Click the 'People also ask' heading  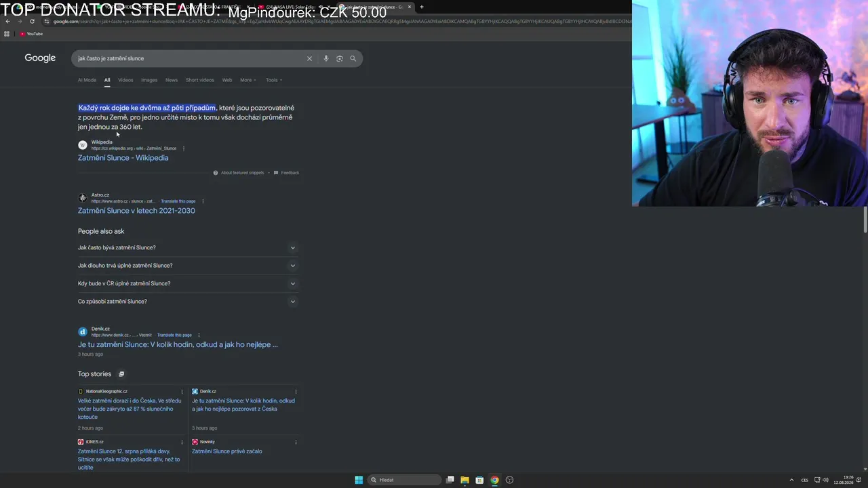101,231
